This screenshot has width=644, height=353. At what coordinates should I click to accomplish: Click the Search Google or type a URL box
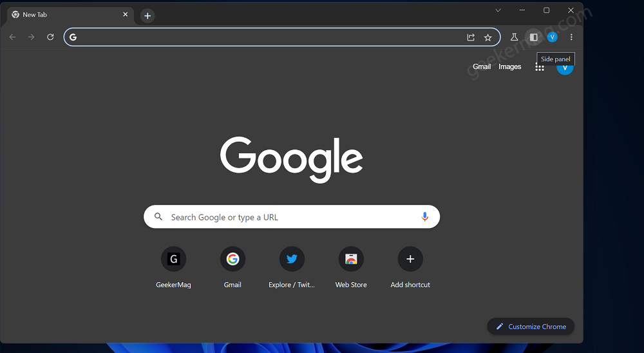292,216
